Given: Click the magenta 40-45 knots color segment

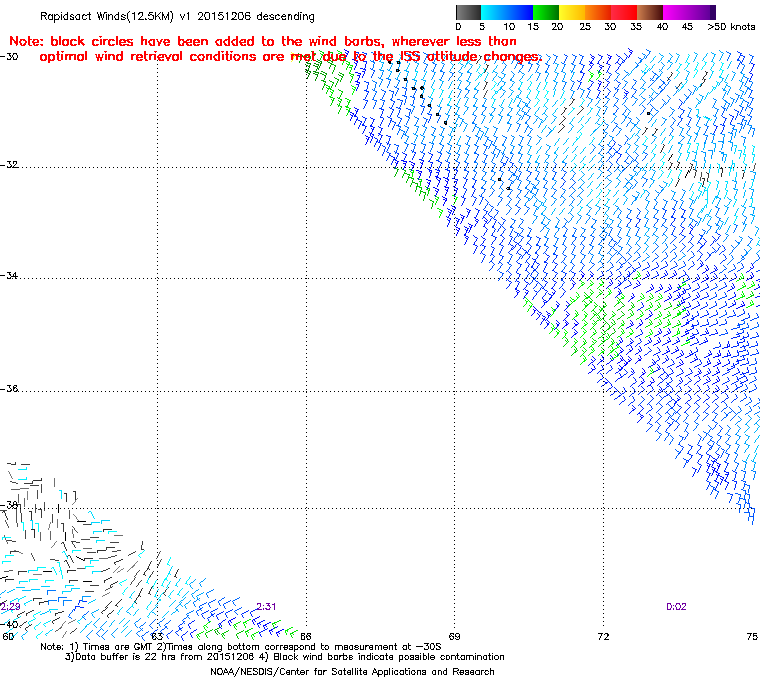Looking at the screenshot, I should 677,12.
